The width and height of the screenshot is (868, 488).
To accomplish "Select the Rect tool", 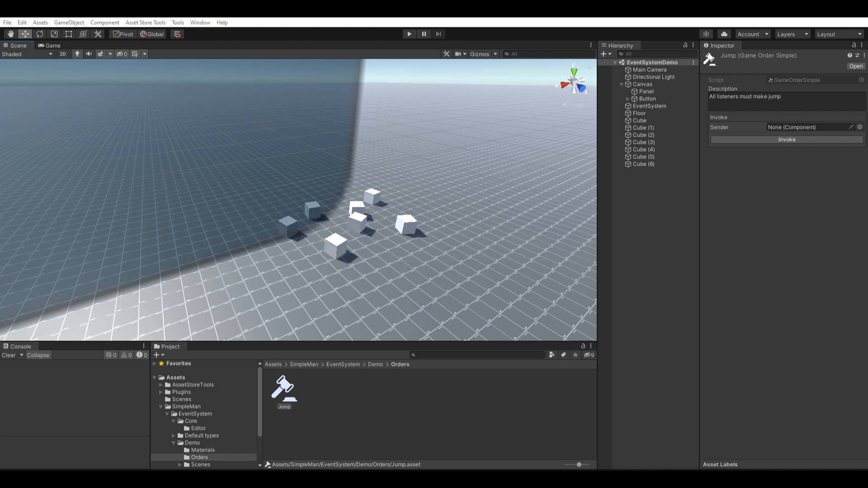I will 69,34.
